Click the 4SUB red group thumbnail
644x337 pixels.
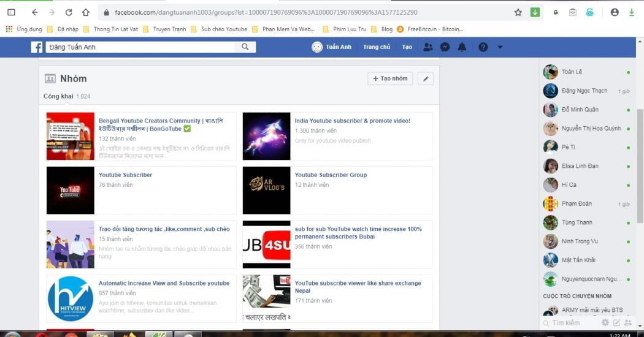pos(266,244)
